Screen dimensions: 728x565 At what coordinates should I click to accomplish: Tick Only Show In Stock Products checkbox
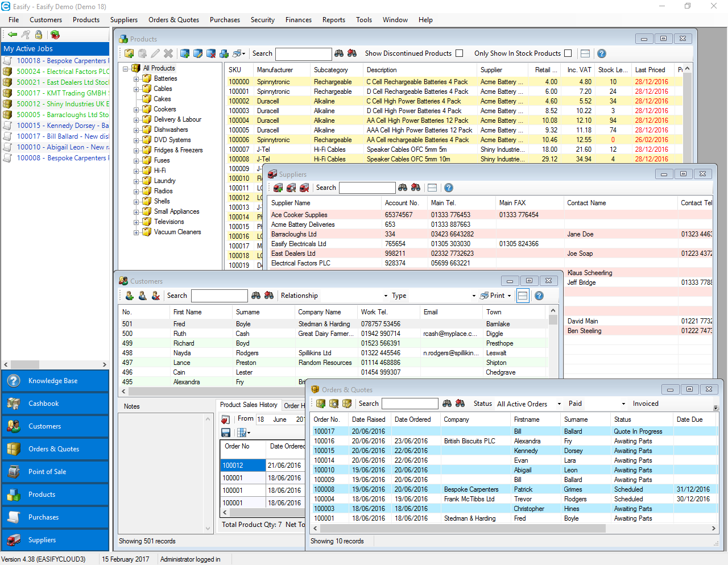(x=568, y=53)
